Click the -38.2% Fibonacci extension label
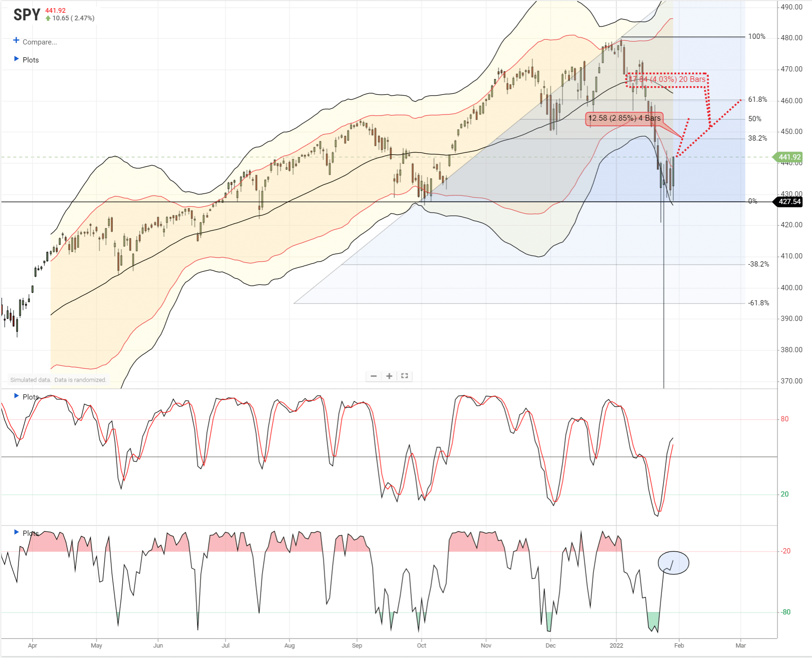Image resolution: width=812 pixels, height=658 pixels. tap(758, 264)
